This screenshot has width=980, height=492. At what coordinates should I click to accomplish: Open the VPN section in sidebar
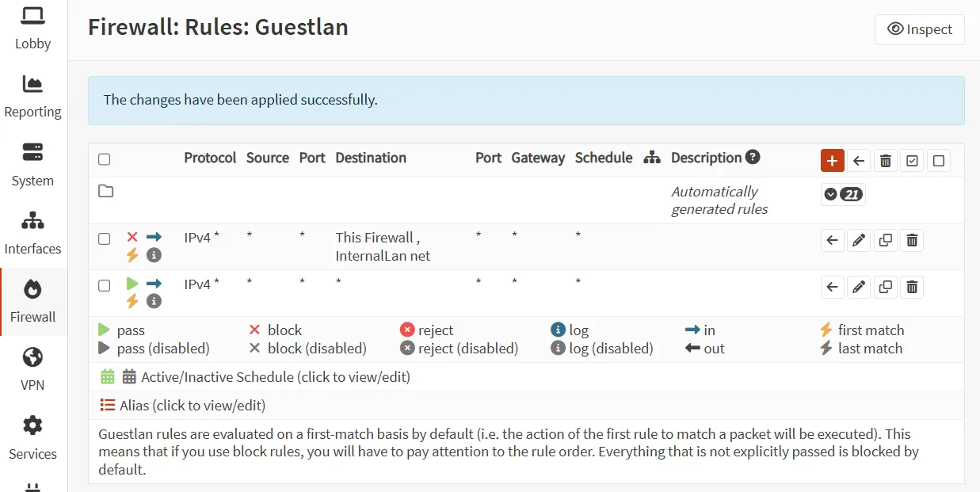(x=32, y=368)
